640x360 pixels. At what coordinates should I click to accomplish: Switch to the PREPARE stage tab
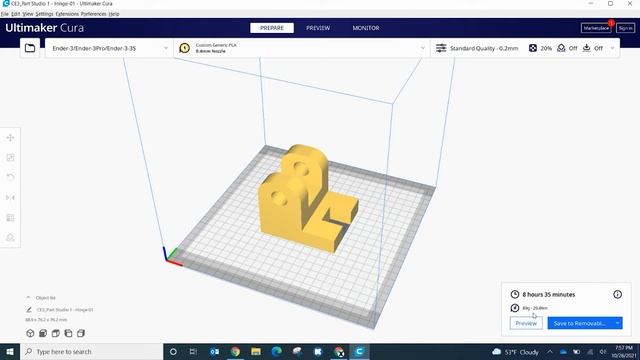click(x=272, y=28)
